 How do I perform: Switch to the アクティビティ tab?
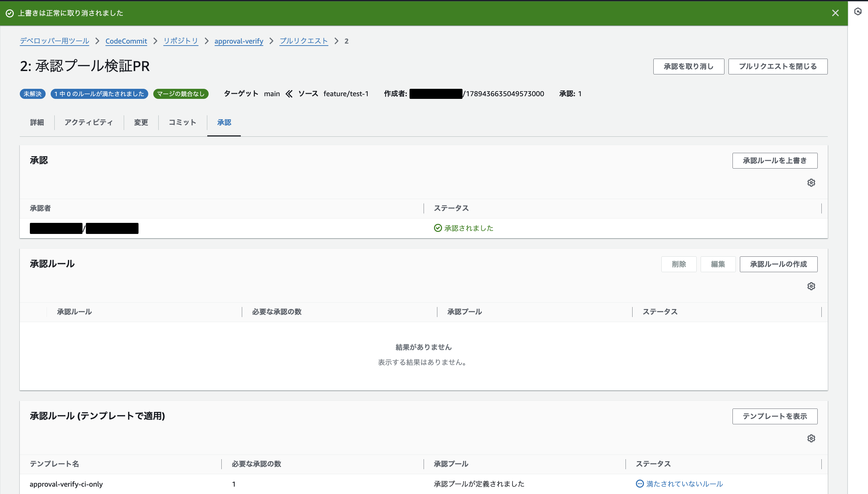[89, 122]
